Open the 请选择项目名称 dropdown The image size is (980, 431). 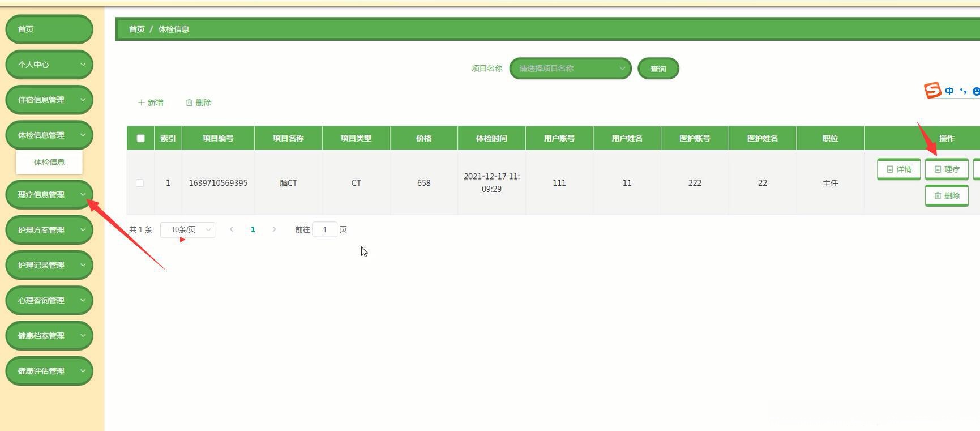[570, 69]
